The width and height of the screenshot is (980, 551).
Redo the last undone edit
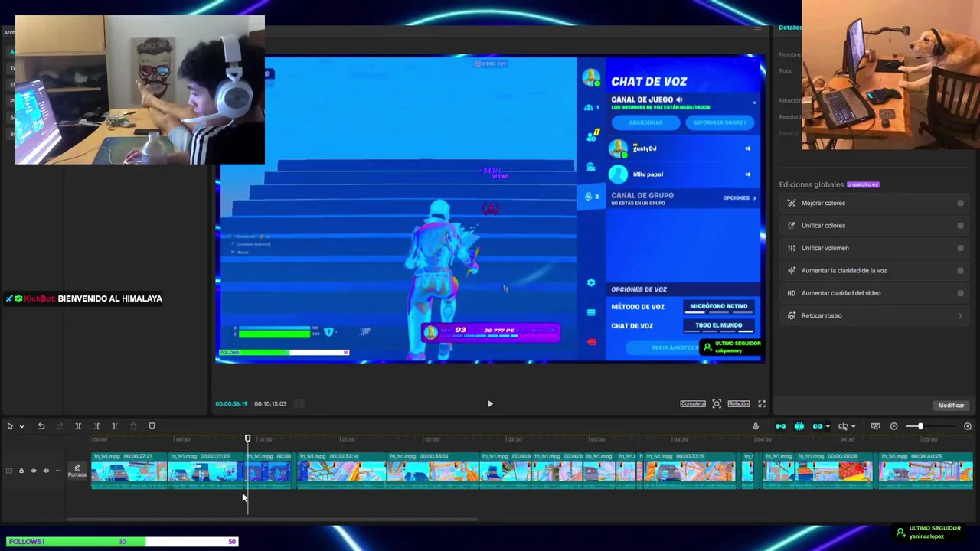pyautogui.click(x=60, y=426)
